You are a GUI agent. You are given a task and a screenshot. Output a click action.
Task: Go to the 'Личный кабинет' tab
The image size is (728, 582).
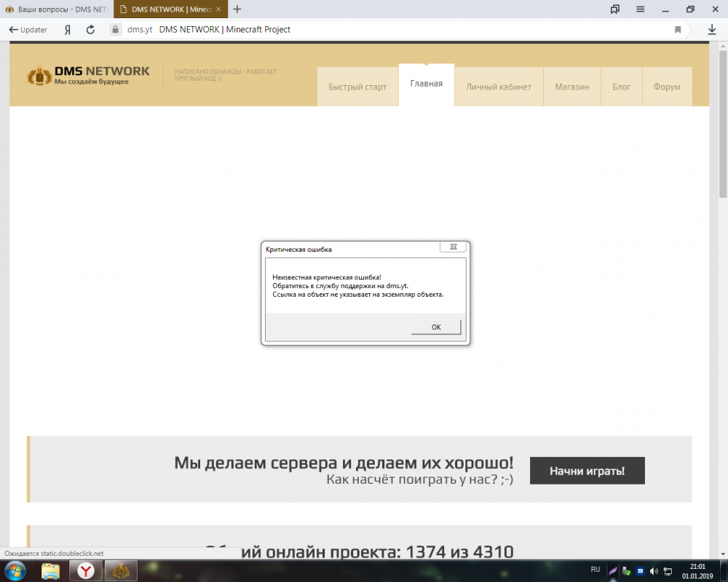[499, 87]
